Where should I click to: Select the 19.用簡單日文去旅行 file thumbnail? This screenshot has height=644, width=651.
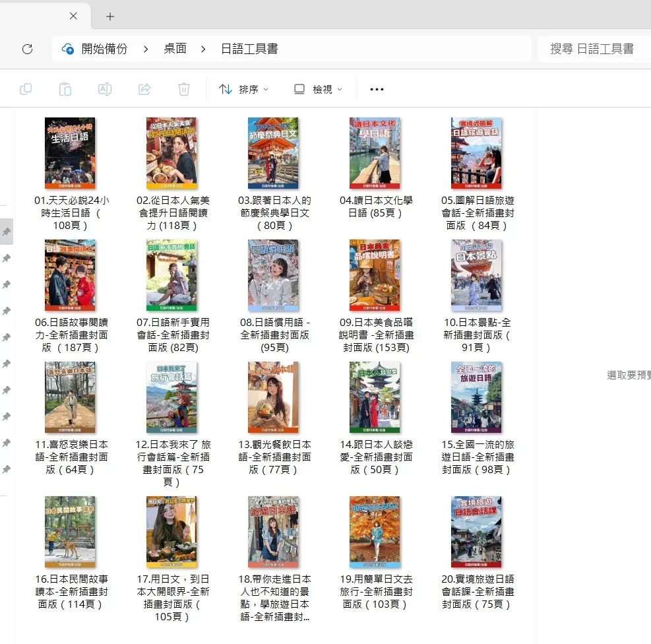(x=375, y=532)
